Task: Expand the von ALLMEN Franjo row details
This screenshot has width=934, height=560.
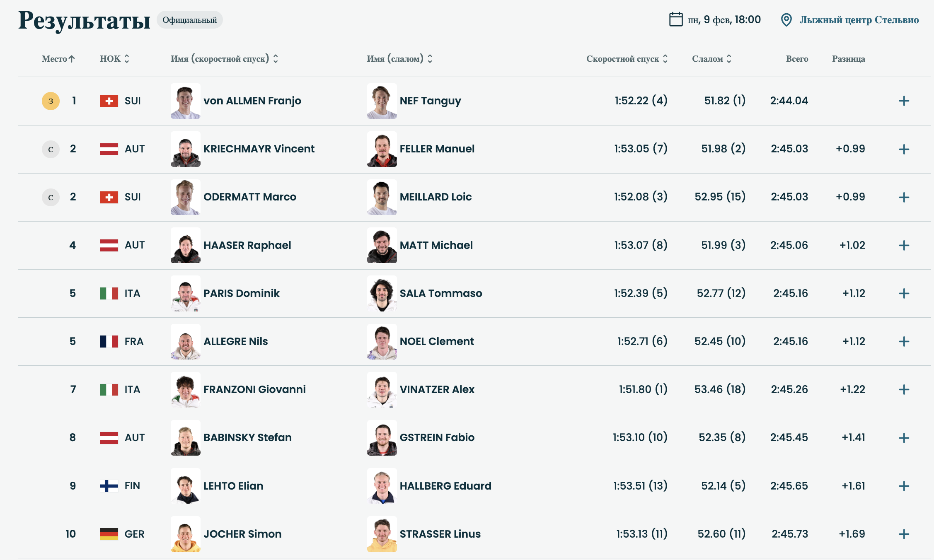Action: click(904, 101)
